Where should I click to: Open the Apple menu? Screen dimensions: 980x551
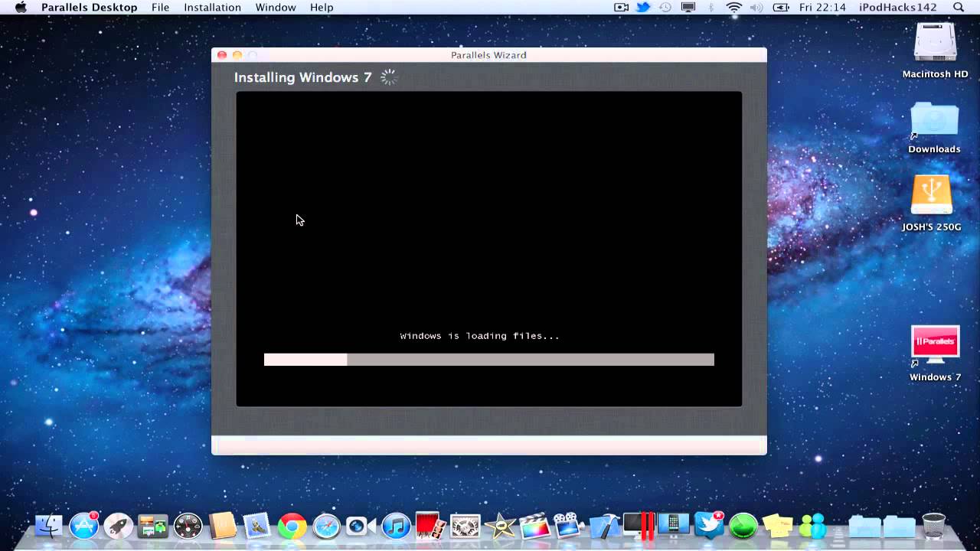coord(21,8)
